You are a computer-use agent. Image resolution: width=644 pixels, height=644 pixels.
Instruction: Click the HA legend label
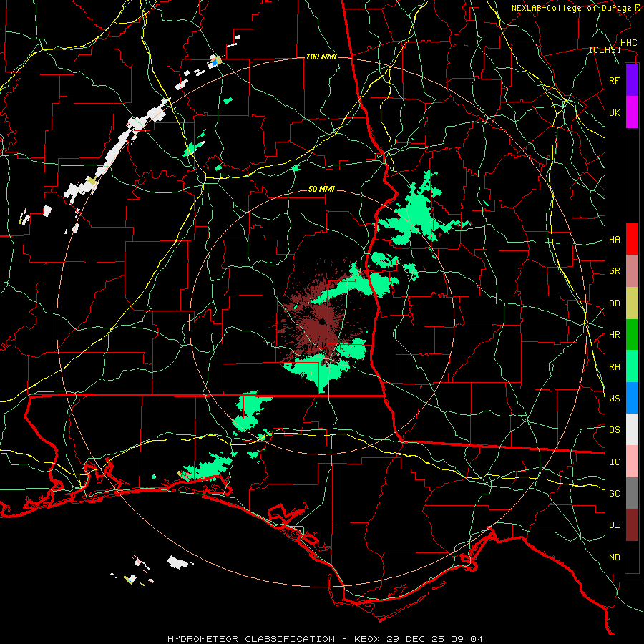click(x=614, y=240)
